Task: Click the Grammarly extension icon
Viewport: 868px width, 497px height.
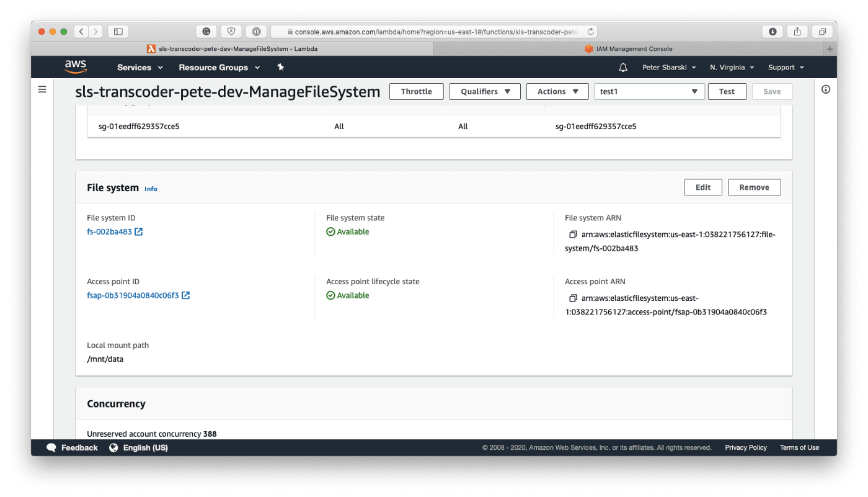Action: coord(206,31)
